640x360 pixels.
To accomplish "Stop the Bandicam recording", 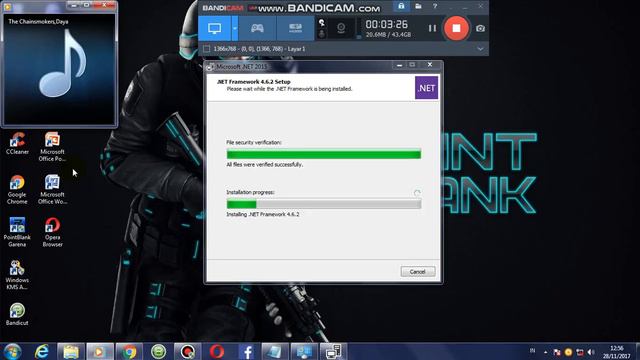I will tap(456, 28).
